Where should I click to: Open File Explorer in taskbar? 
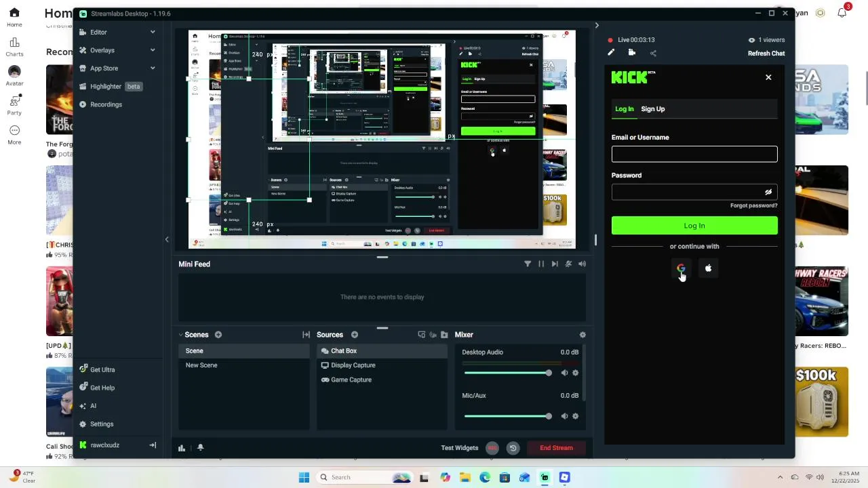tap(465, 477)
